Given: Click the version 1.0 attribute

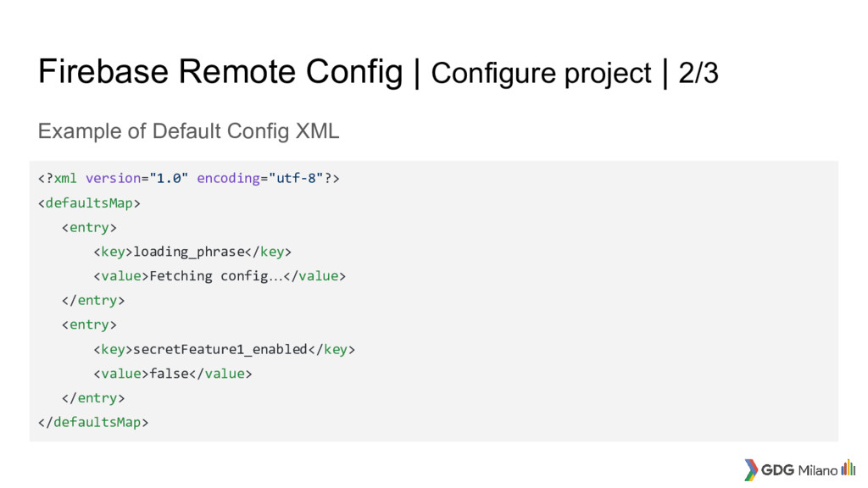Looking at the screenshot, I should [x=136, y=178].
